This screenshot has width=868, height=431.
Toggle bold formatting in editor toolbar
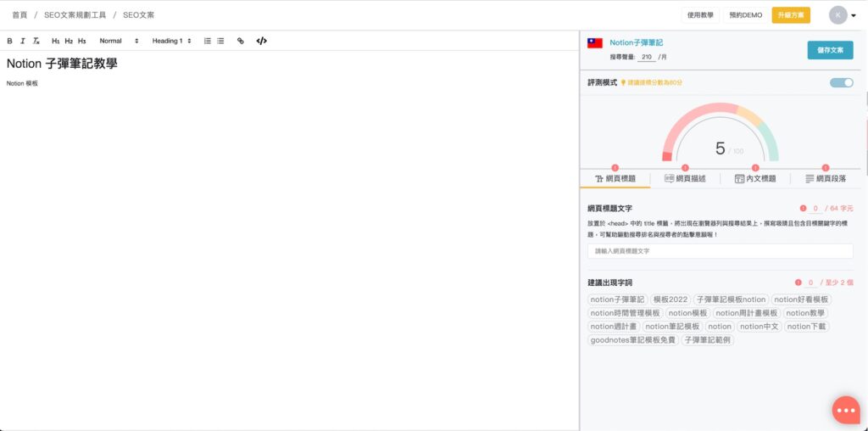tap(9, 41)
